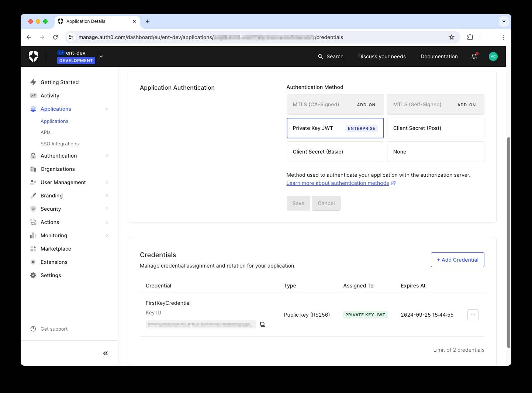Viewport: 532px width, 393px height.
Task: Click the Branding brush icon
Action: 33,196
